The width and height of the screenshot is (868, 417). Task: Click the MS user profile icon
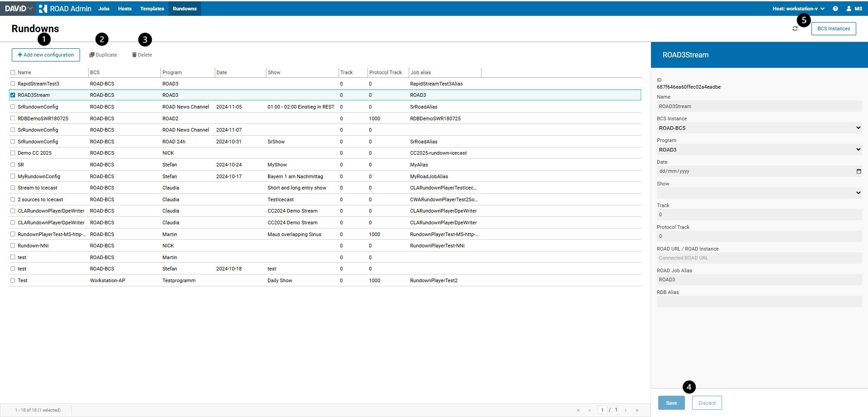[849, 9]
